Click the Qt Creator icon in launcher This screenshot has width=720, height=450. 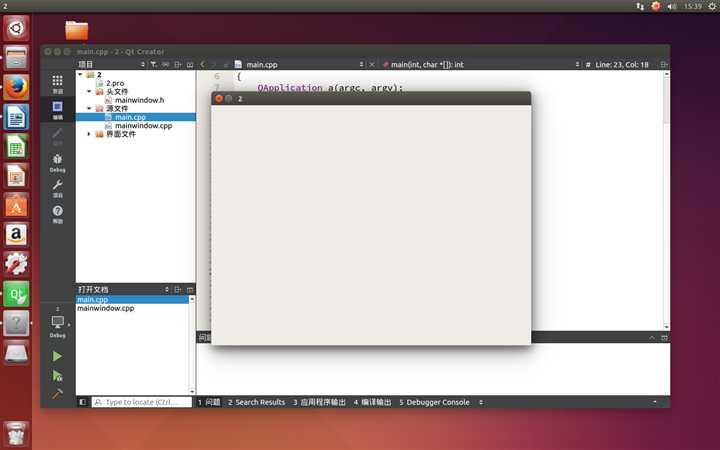[x=16, y=294]
